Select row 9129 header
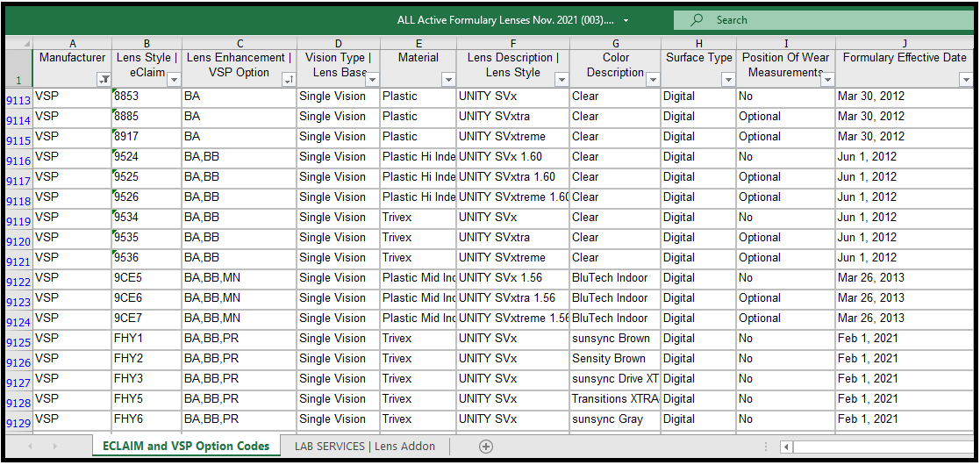 18,423
